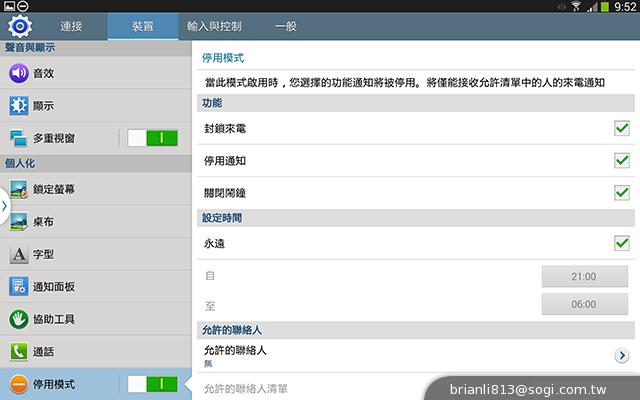The width and height of the screenshot is (640, 400).
Task: Click the settings gear icon at top left
Action: (17, 26)
